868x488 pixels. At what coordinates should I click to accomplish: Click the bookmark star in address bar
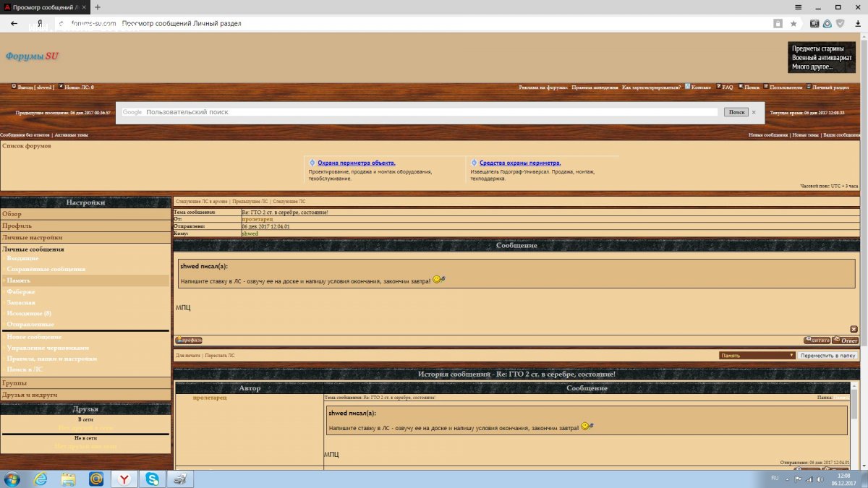793,24
